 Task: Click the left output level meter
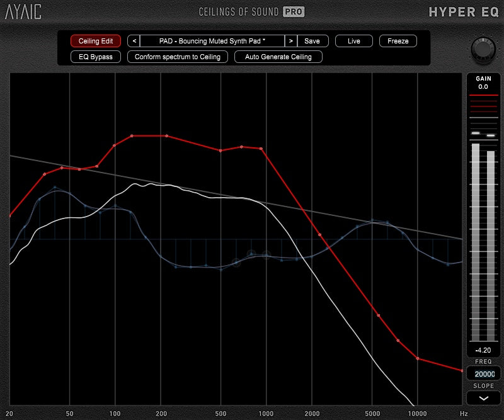point(476,242)
